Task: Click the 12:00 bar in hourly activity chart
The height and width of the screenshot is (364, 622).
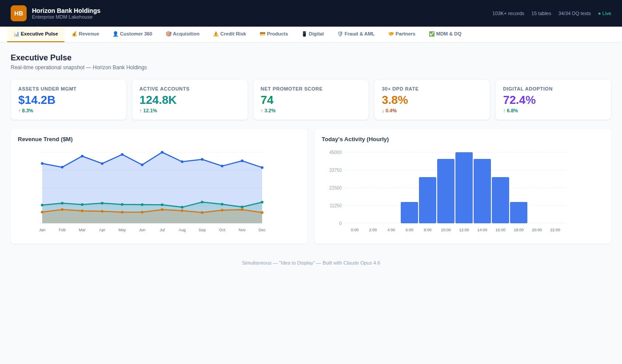Action: coord(464,188)
